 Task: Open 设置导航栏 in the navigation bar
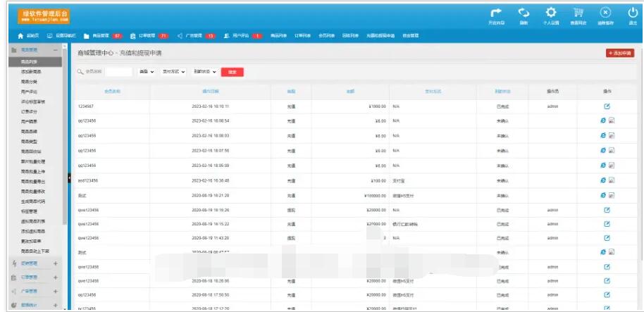point(61,36)
